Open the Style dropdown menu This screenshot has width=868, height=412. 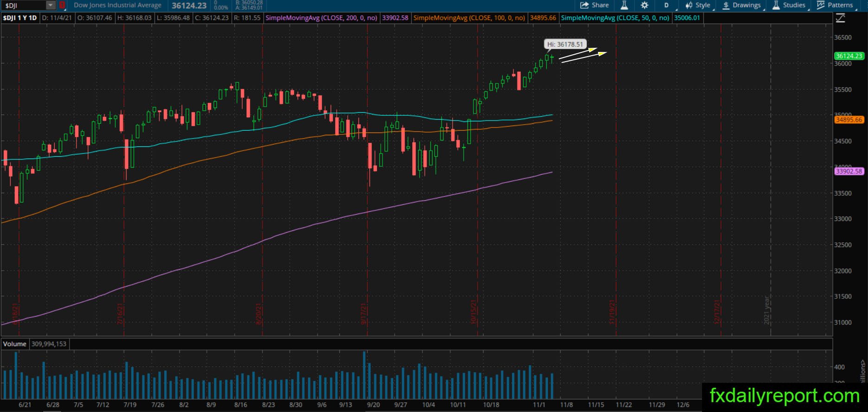[698, 5]
